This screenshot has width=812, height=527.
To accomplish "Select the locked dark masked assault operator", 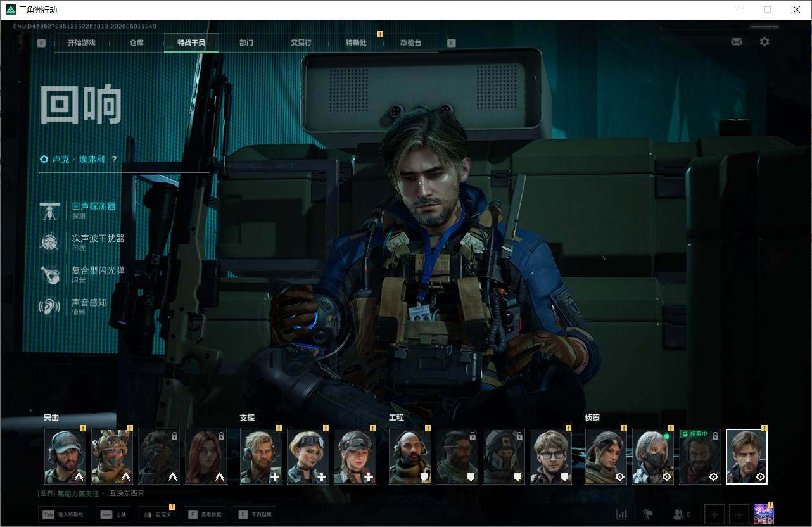I will pos(159,457).
